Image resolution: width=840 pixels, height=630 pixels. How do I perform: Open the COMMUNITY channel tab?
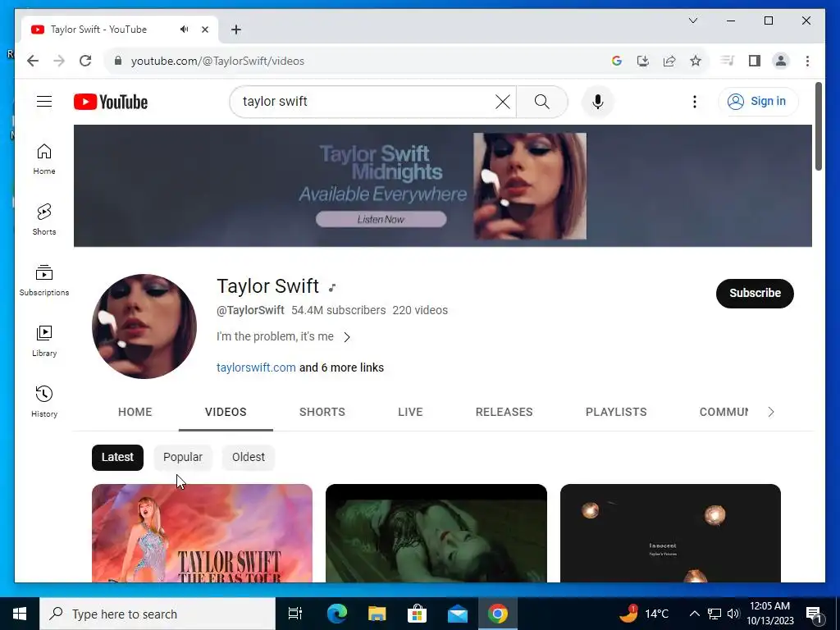(724, 412)
